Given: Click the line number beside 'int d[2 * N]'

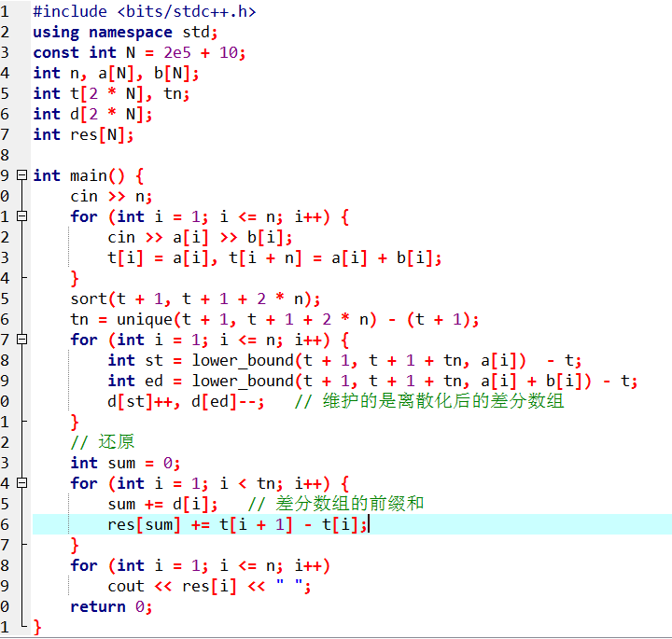Looking at the screenshot, I should (x=6, y=114).
